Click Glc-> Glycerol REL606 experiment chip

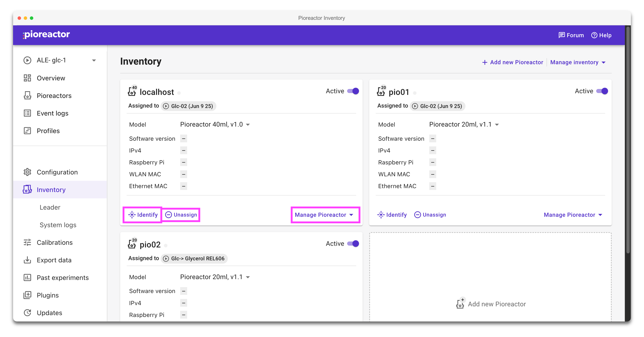(194, 258)
